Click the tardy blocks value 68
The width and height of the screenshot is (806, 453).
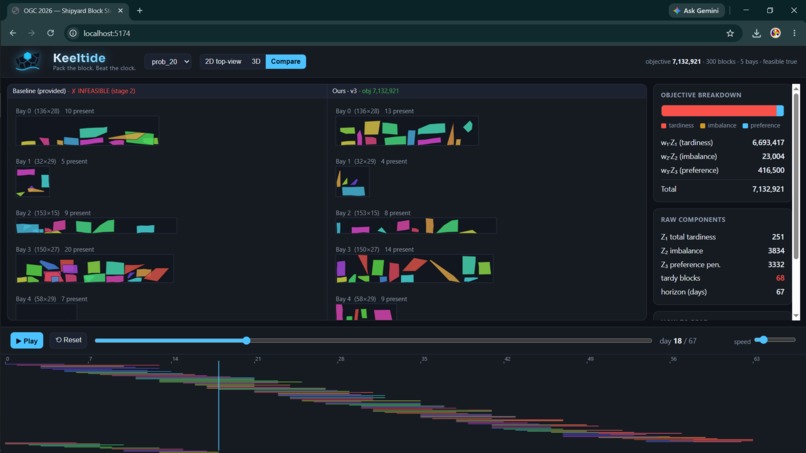780,278
